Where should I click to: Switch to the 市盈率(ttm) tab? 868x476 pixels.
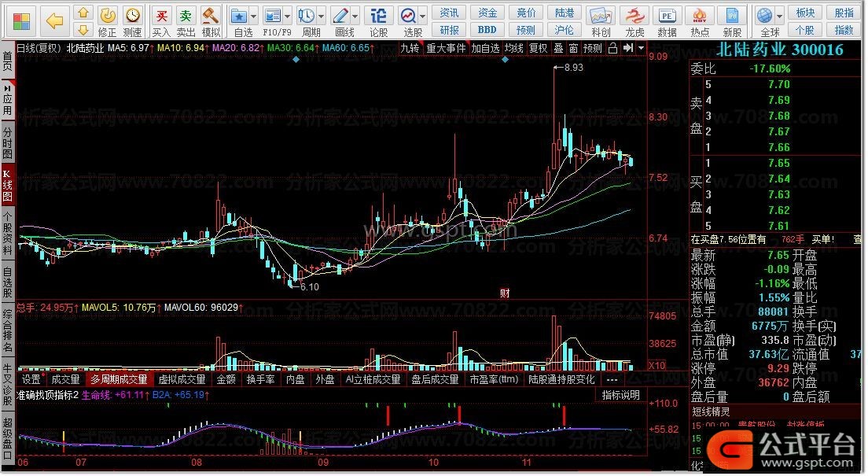[494, 379]
